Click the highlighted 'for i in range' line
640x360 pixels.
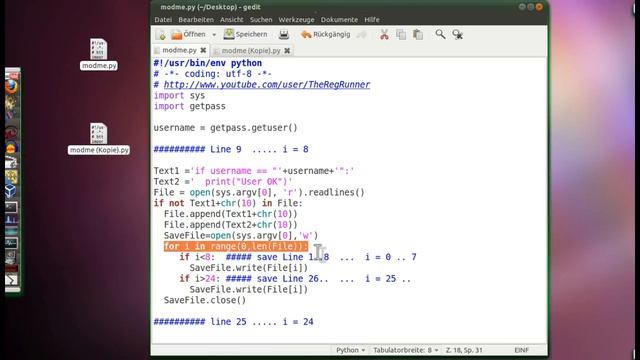click(236, 246)
